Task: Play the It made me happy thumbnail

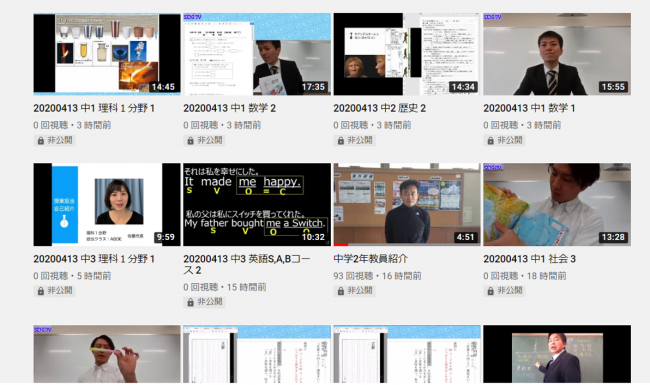Action: (257, 204)
